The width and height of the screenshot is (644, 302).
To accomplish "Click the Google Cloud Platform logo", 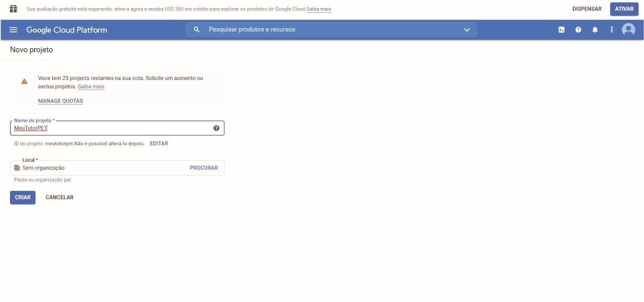I will [x=66, y=30].
